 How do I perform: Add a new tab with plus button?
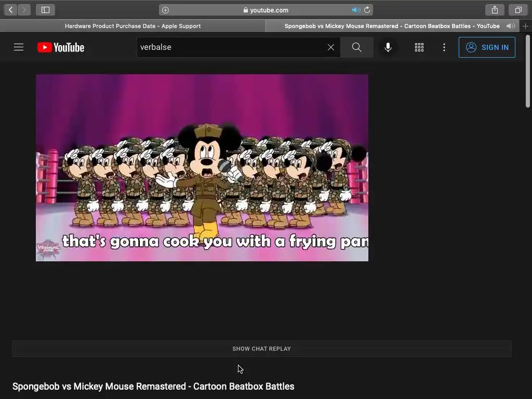tap(526, 26)
